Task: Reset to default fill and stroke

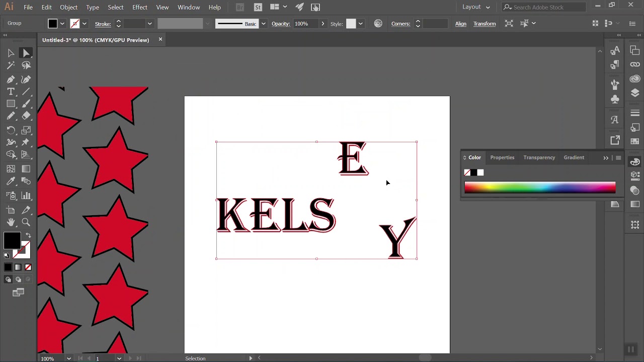Action: (x=7, y=255)
